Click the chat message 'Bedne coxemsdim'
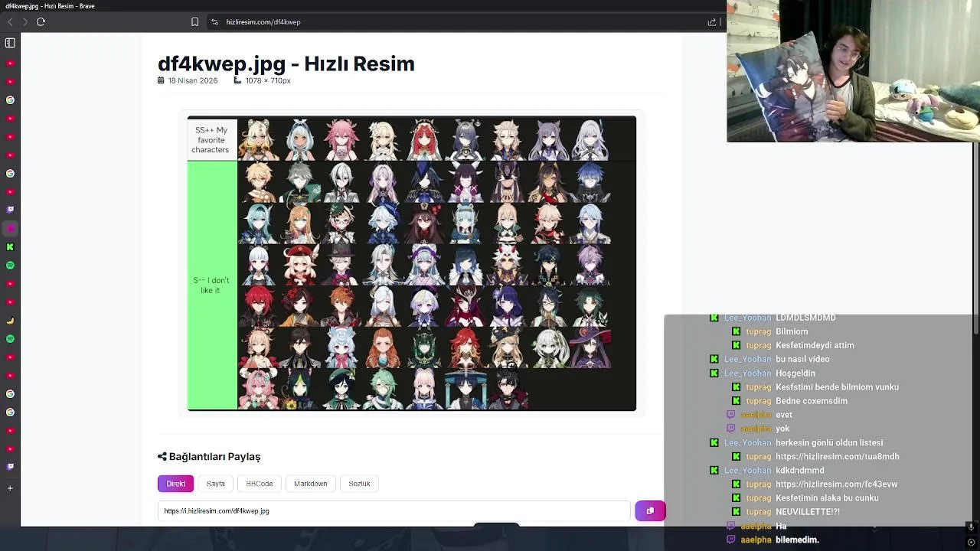Image resolution: width=980 pixels, height=551 pixels. (812, 401)
